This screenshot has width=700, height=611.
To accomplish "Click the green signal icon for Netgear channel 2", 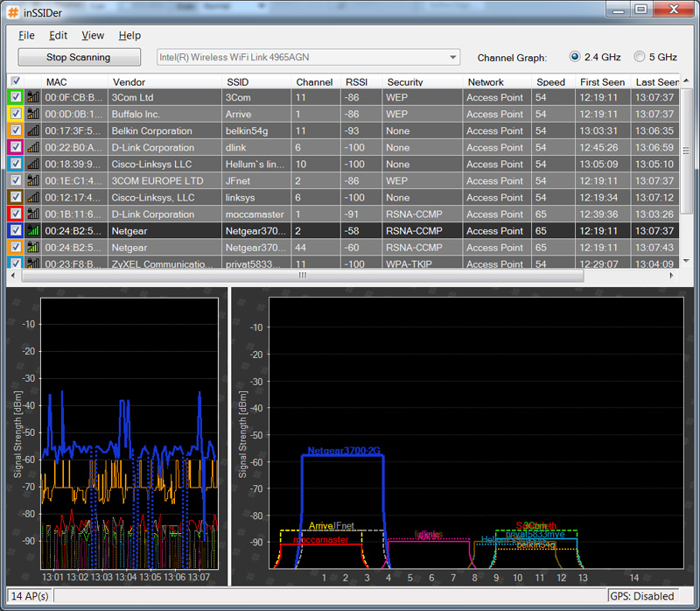I will click(x=34, y=231).
